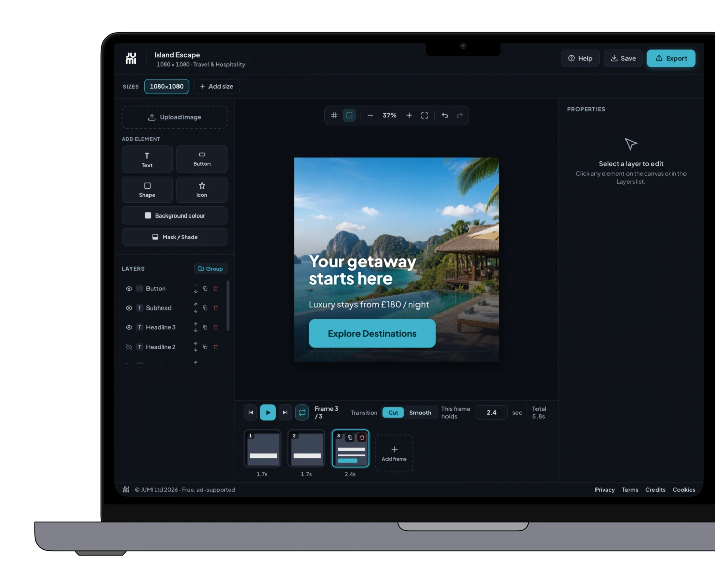Duplicate the Button layer

coord(205,289)
